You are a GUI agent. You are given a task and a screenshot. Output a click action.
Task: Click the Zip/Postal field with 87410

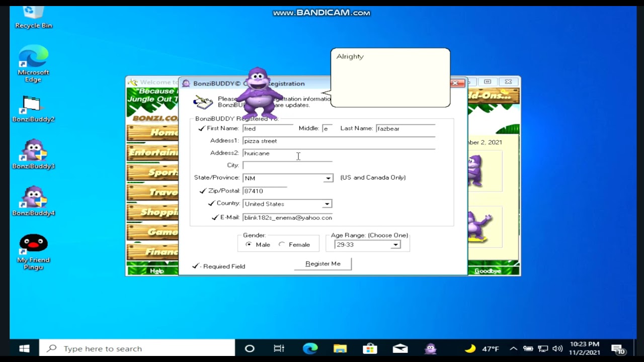pyautogui.click(x=265, y=191)
